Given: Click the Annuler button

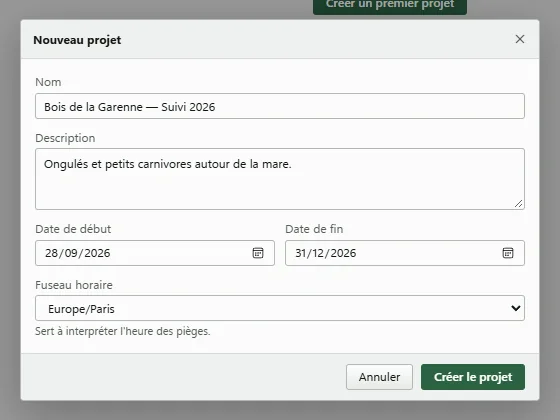Looking at the screenshot, I should (x=379, y=377).
